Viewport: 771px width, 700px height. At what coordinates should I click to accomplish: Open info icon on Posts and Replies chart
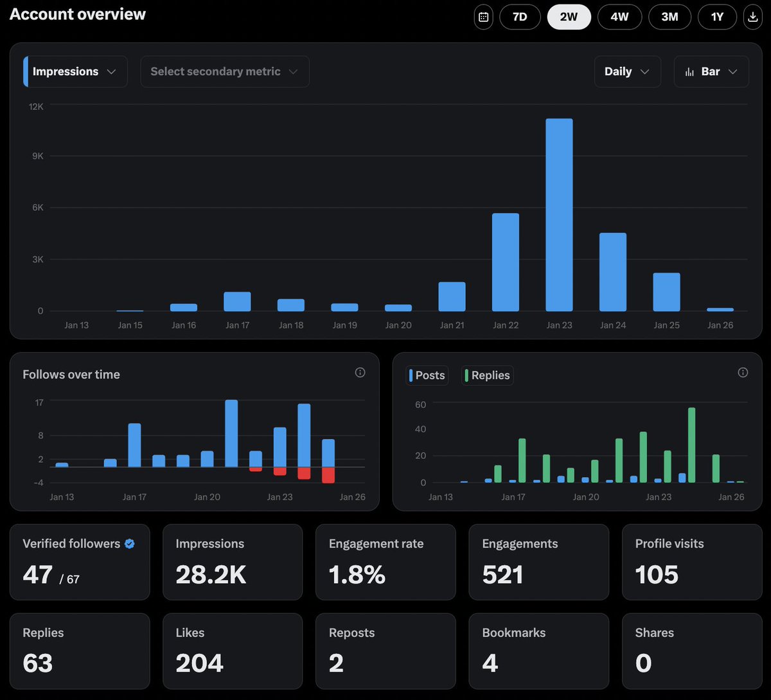coord(743,373)
